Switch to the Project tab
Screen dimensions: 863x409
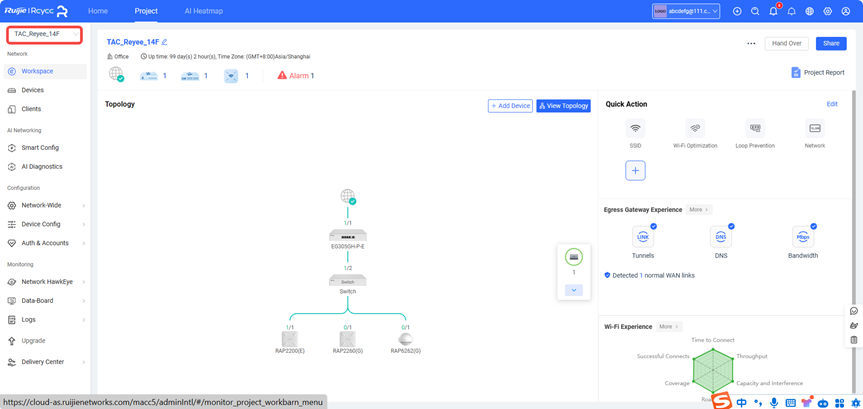tap(146, 11)
